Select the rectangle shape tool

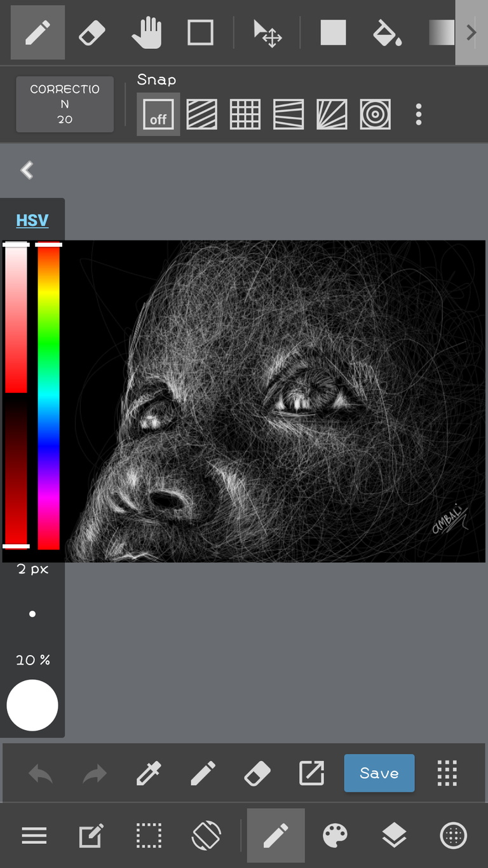(x=200, y=32)
